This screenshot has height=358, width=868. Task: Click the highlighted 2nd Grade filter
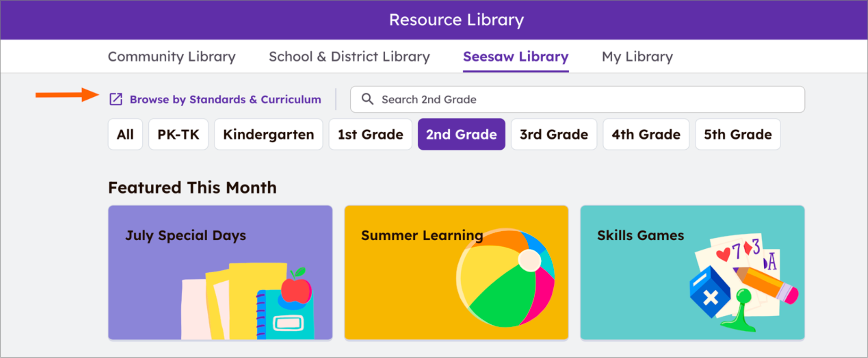pos(461,134)
